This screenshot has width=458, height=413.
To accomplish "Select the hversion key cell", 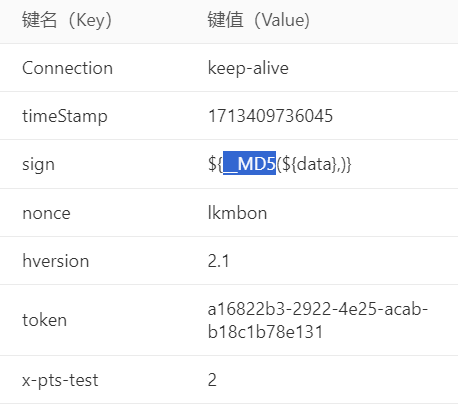I will 56,261.
